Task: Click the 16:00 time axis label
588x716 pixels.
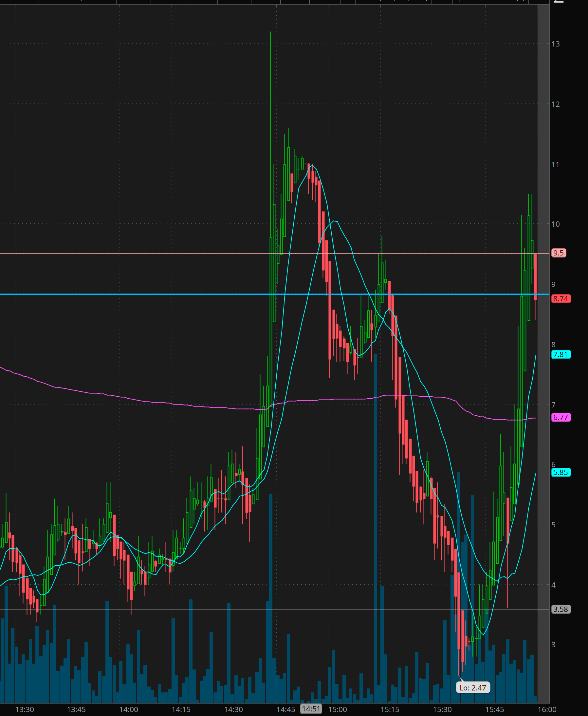Action: [x=547, y=709]
